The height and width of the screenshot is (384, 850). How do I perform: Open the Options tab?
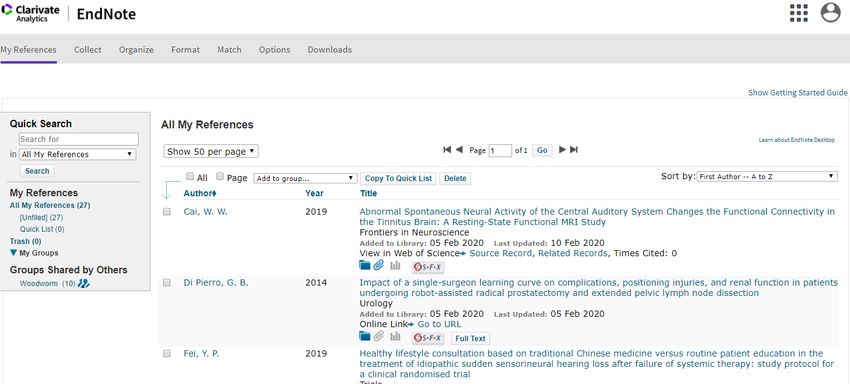click(274, 49)
